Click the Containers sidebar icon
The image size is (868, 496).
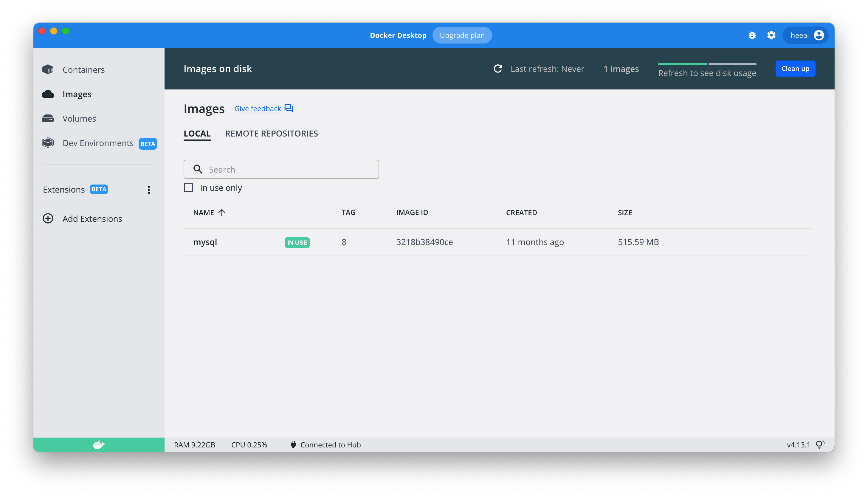tap(48, 69)
